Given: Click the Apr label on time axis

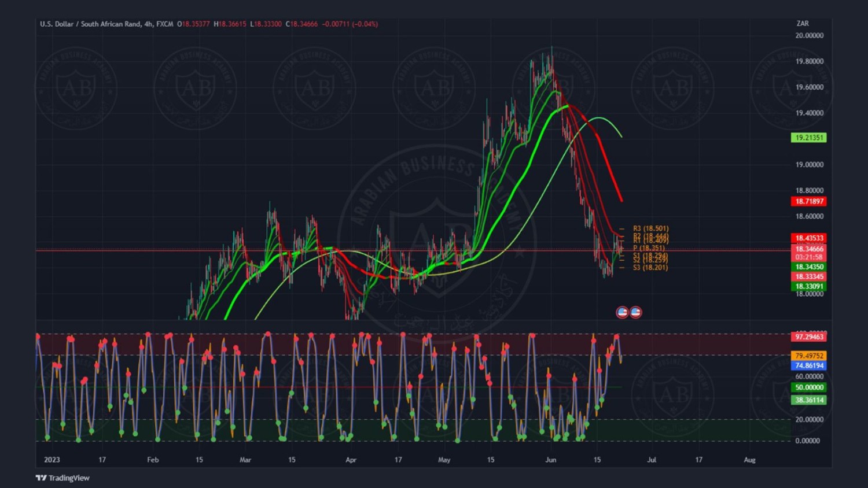Looking at the screenshot, I should pos(351,460).
